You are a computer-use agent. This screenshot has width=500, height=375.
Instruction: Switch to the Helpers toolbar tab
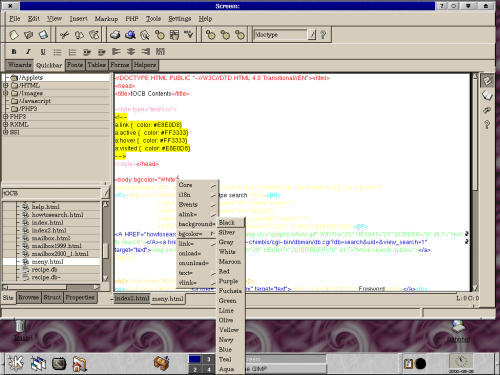pyautogui.click(x=145, y=65)
